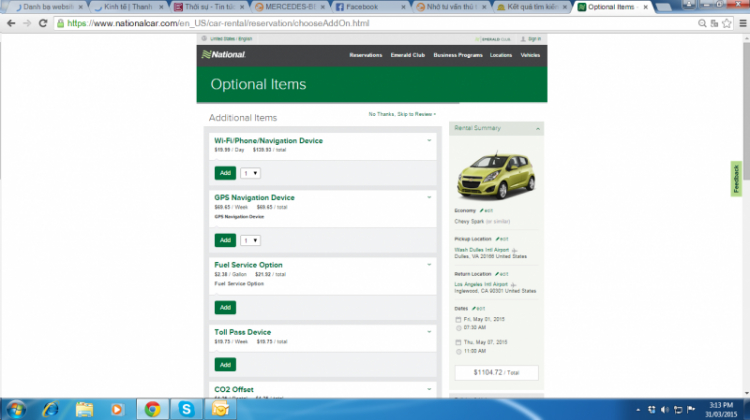
Task: Open the Feedback side tab
Action: coord(736,179)
